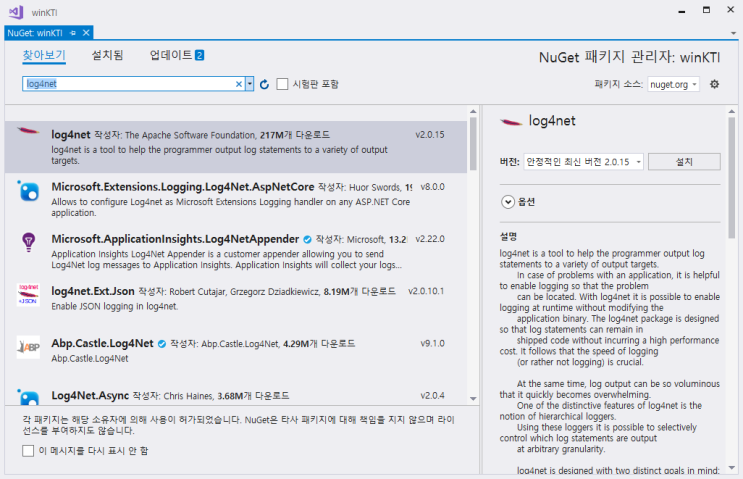Select the Abp.Castle.Log4Net package name

click(102, 343)
